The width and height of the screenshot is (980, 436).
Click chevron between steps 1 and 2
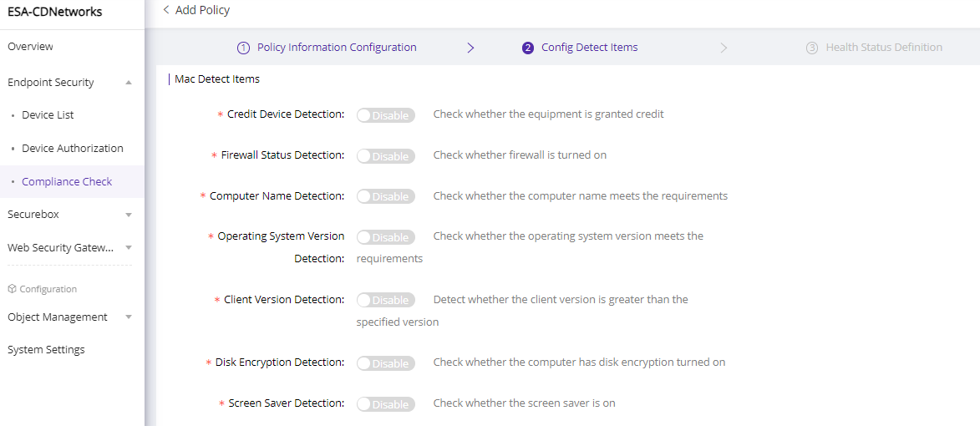[x=471, y=48]
